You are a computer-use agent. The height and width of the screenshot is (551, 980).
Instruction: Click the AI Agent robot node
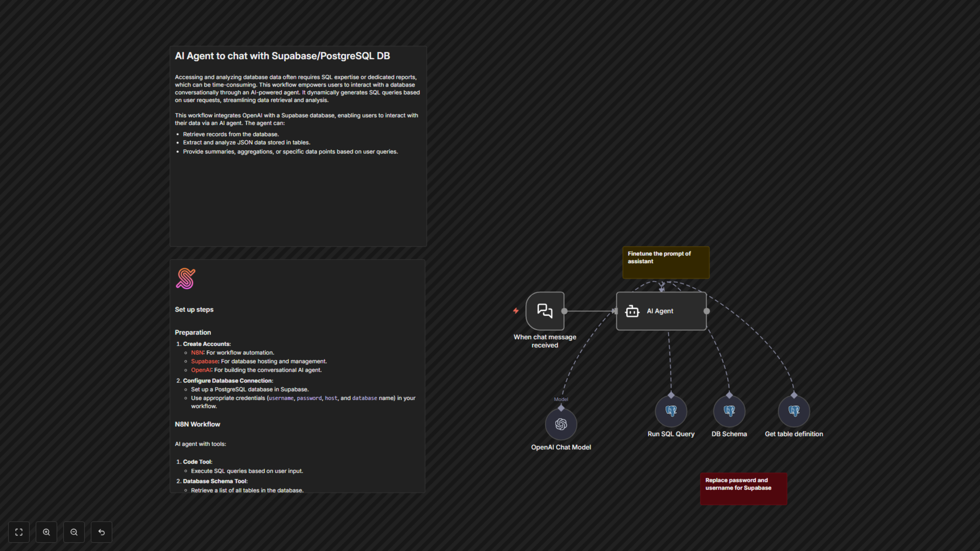click(661, 311)
